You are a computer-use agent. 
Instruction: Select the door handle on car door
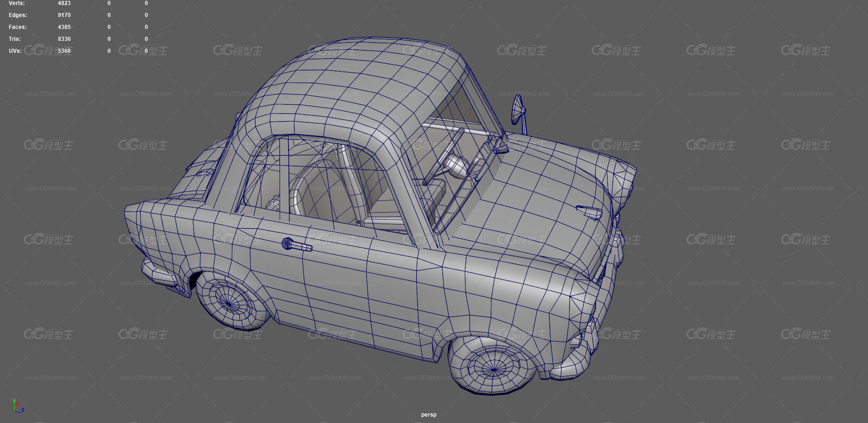297,245
